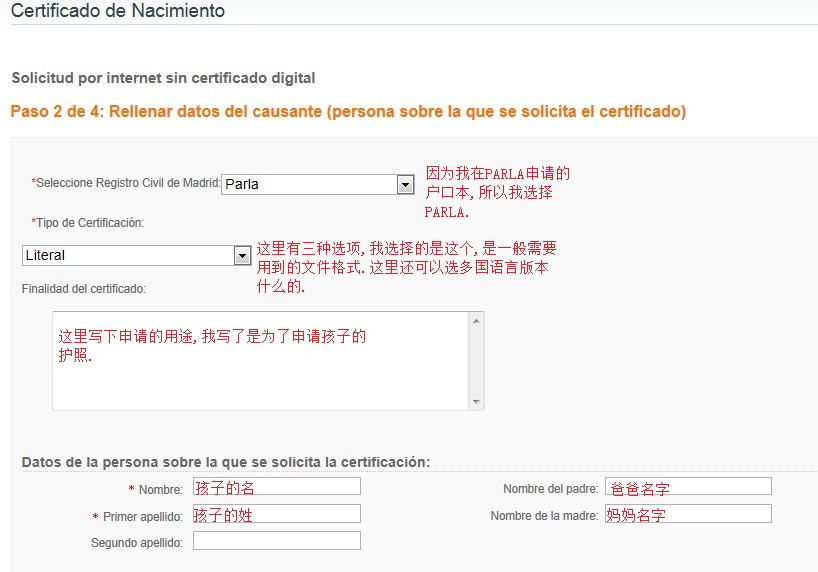The width and height of the screenshot is (818, 572).
Task: Click the text area's scroll up arrow
Action: point(477,321)
